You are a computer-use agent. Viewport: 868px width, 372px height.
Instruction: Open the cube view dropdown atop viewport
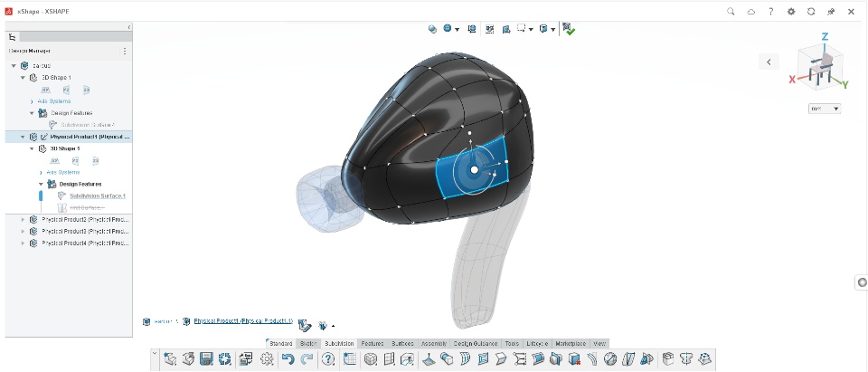tap(553, 29)
